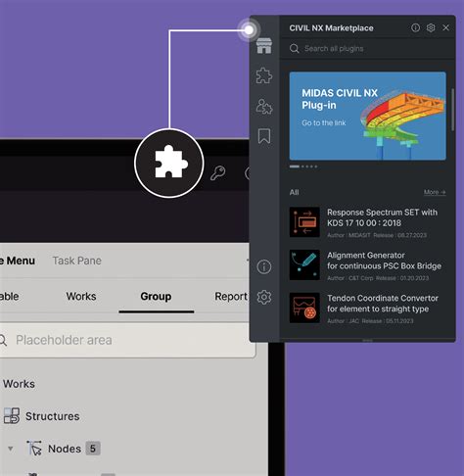Switch to the Report tab
Screen dimensions: 464x476
coord(231,297)
